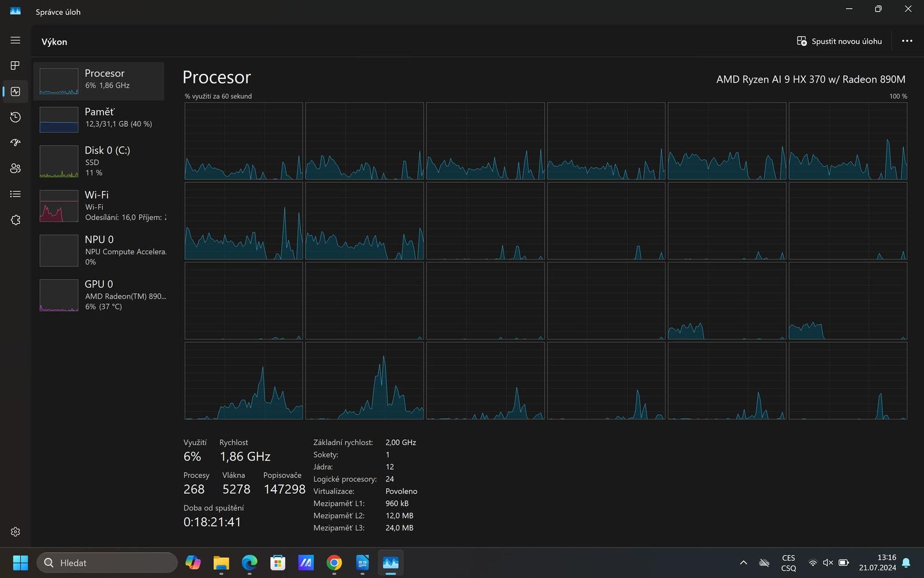Select Procesor in the performance list
924x578 pixels.
[x=99, y=81]
